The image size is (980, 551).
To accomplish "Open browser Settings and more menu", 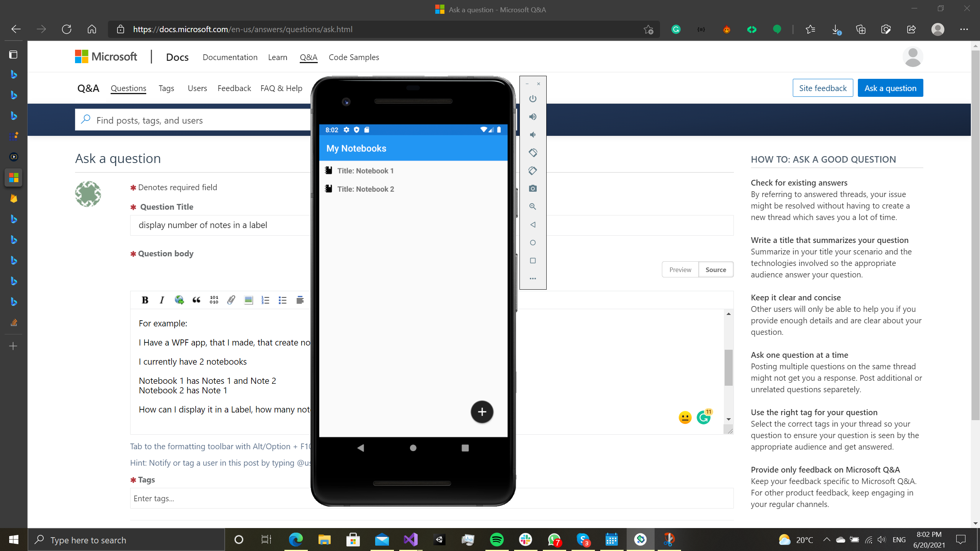I will (964, 29).
